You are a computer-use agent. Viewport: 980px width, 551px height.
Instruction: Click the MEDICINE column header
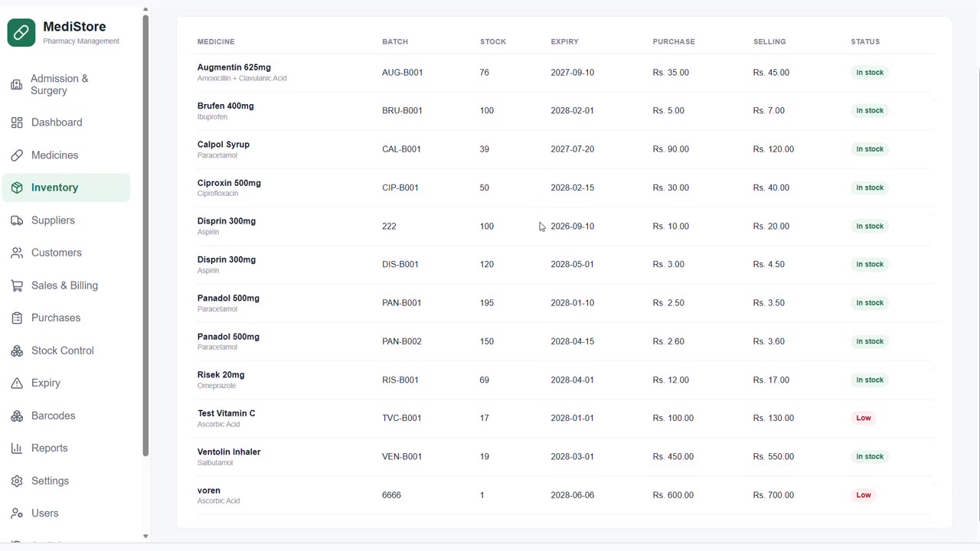[216, 41]
